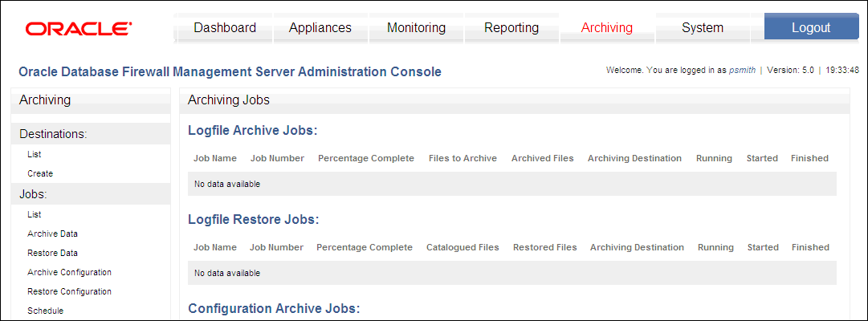Image resolution: width=868 pixels, height=321 pixels.
Task: Click Running header in Archive Jobs
Action: pyautogui.click(x=714, y=158)
